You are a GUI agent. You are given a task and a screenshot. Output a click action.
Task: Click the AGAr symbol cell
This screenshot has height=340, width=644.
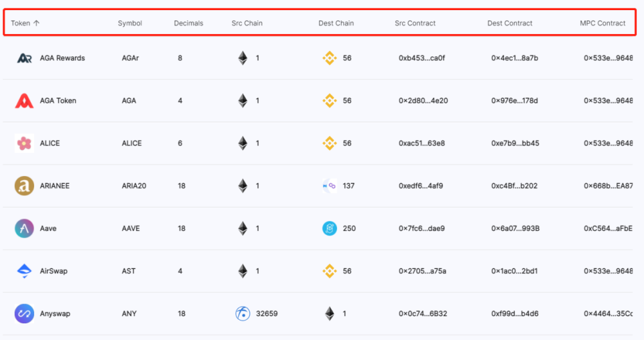[130, 58]
